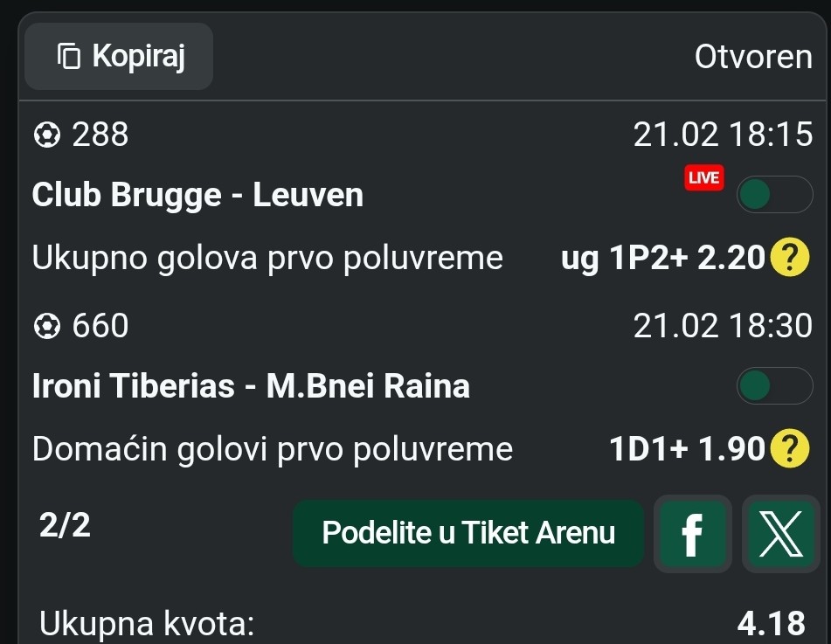831x644 pixels.
Task: Click the 2/2 selections counter
Action: click(65, 524)
